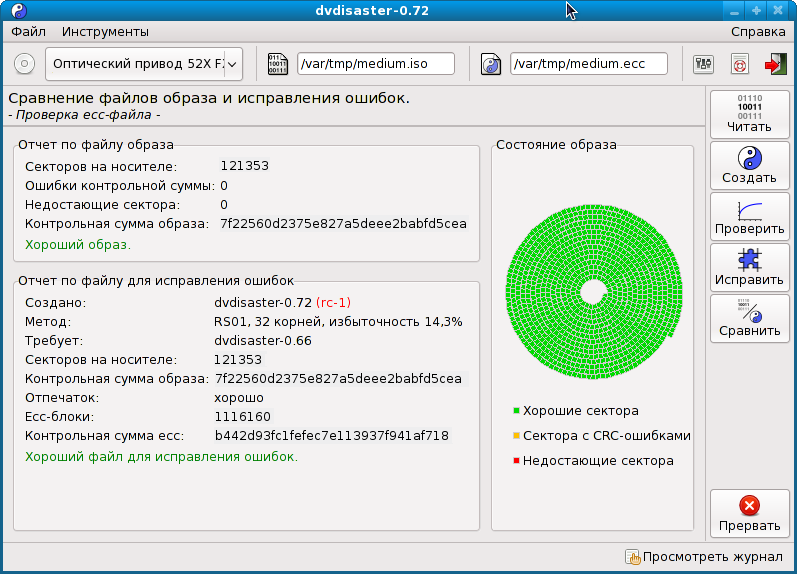
Task: Open the Файл menu
Action: 28,32
